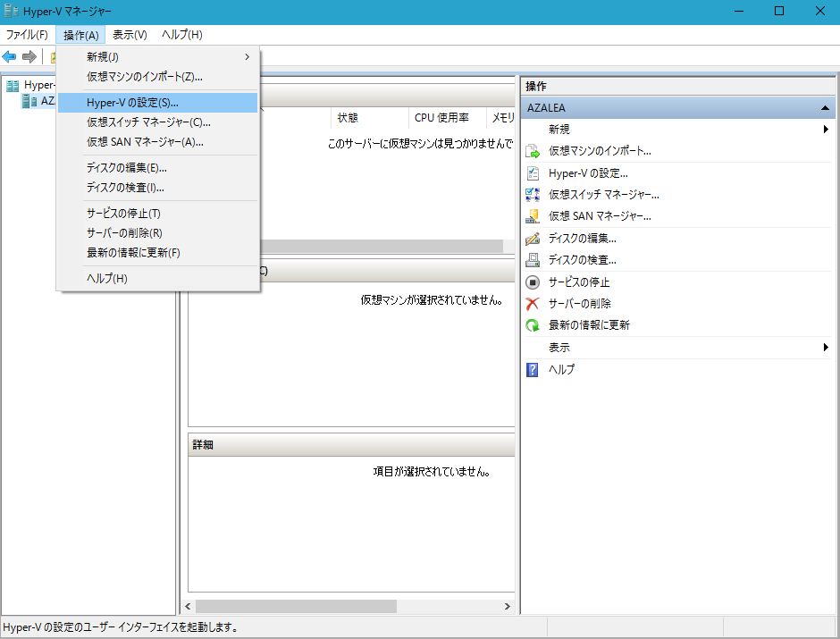
Task: Expand 新規 submenu arrow in Actions pane
Action: coord(826,129)
